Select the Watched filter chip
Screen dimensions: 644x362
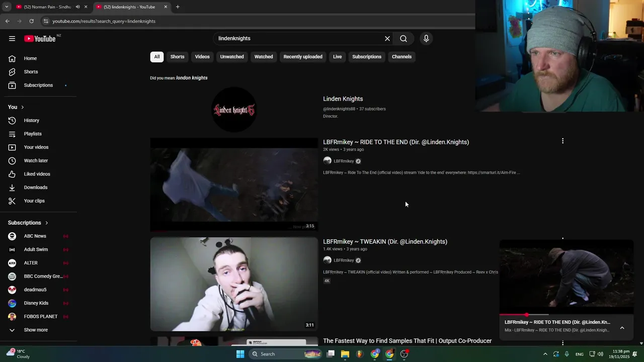tap(264, 57)
